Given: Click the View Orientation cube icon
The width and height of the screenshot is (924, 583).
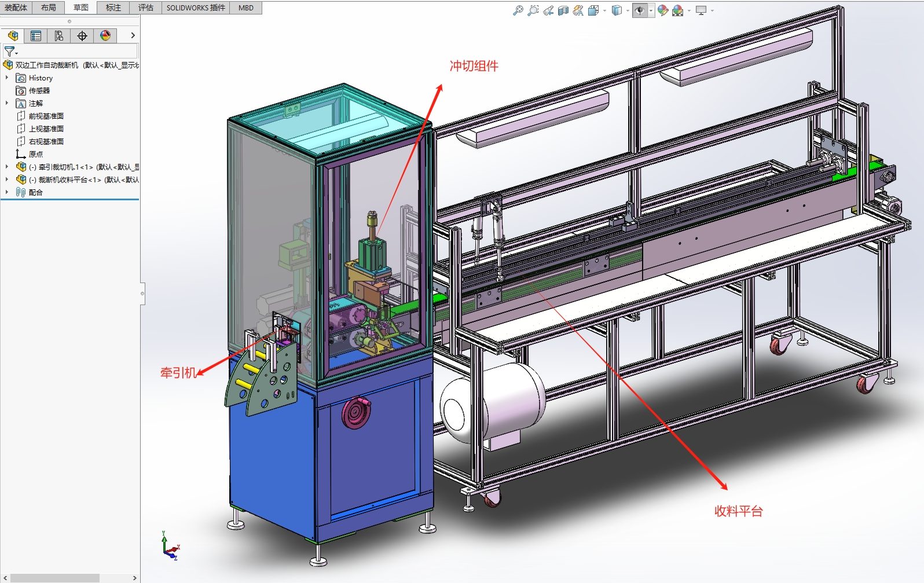Looking at the screenshot, I should [593, 10].
